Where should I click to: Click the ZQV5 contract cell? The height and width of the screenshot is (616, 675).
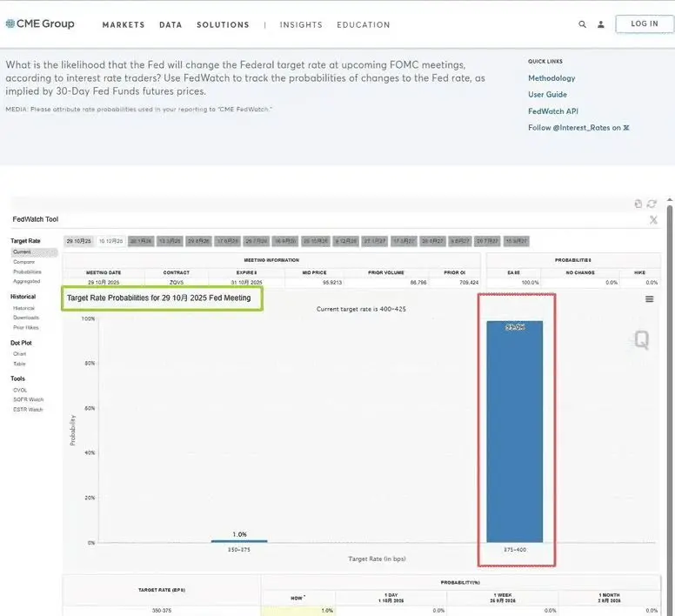coord(177,283)
